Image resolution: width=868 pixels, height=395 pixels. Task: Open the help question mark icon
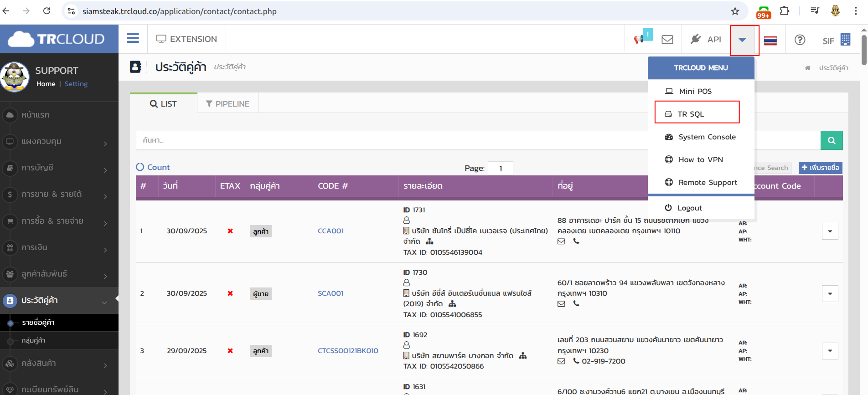pyautogui.click(x=799, y=40)
